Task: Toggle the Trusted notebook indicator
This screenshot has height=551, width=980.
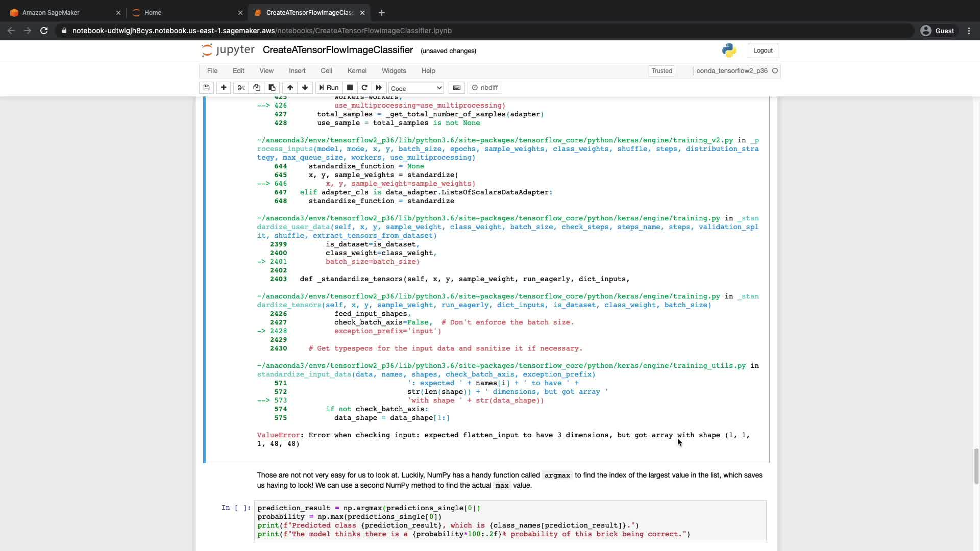Action: pyautogui.click(x=661, y=71)
